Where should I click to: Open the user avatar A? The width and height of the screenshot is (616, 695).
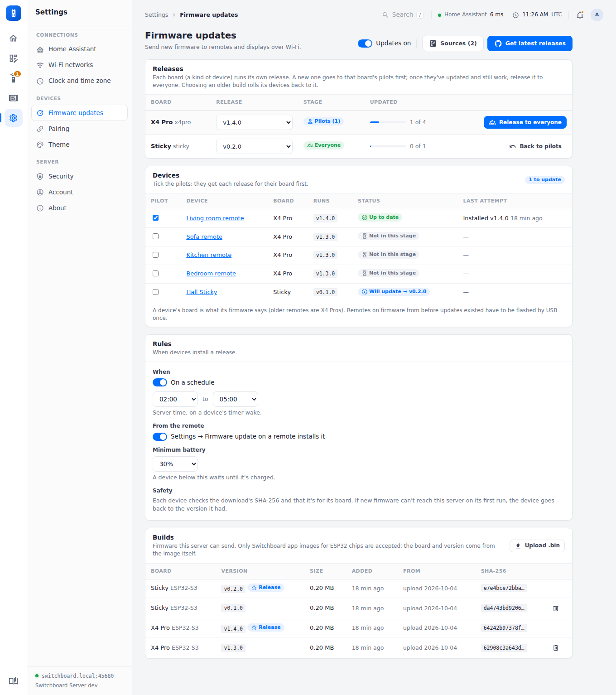(597, 15)
